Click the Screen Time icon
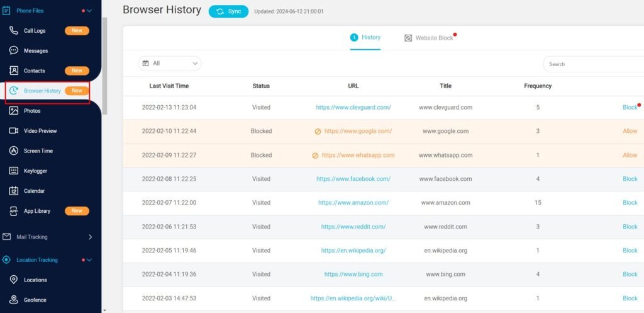 (14, 151)
